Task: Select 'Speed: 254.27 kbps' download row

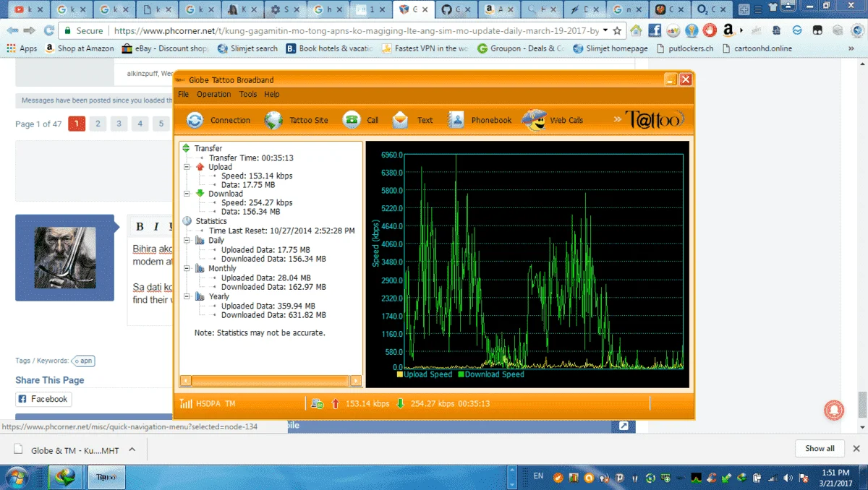Action: coord(257,203)
